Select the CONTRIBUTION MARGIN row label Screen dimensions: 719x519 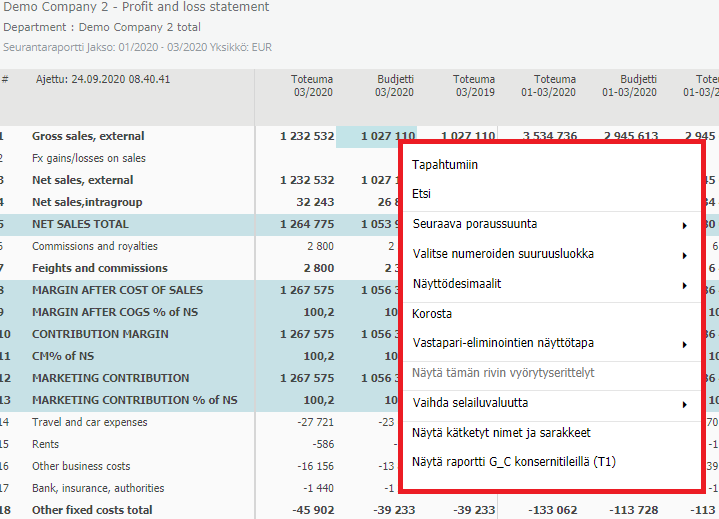97,334
